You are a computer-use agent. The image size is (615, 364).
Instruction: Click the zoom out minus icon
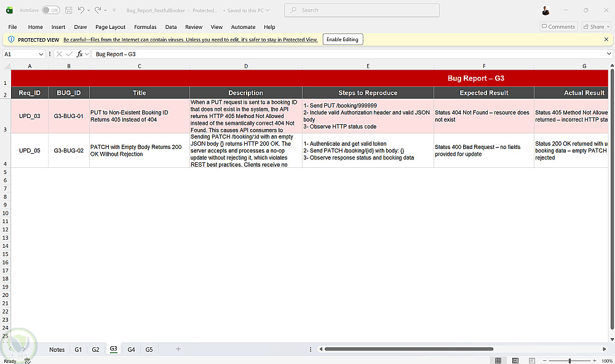click(x=544, y=360)
